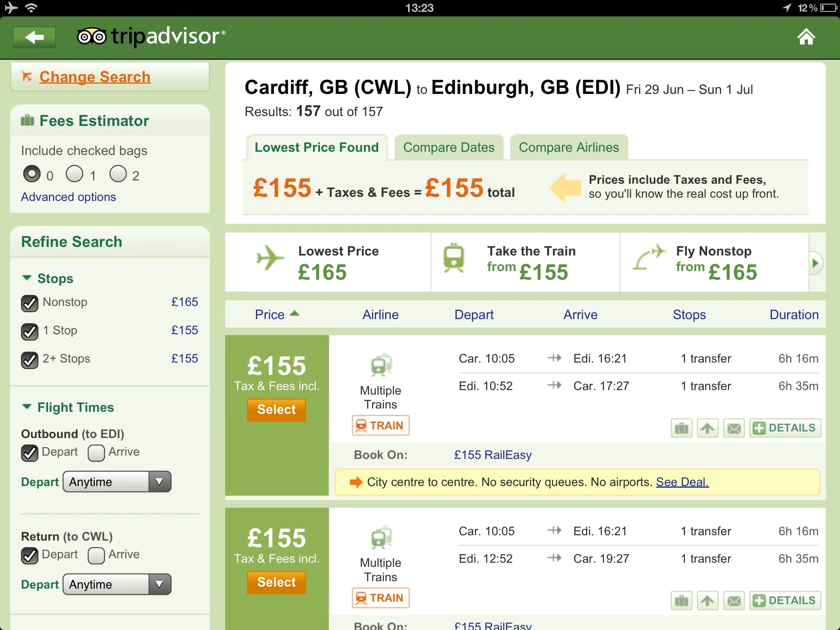The height and width of the screenshot is (630, 840).
Task: Click baggage fees icon on first result
Action: [x=681, y=428]
